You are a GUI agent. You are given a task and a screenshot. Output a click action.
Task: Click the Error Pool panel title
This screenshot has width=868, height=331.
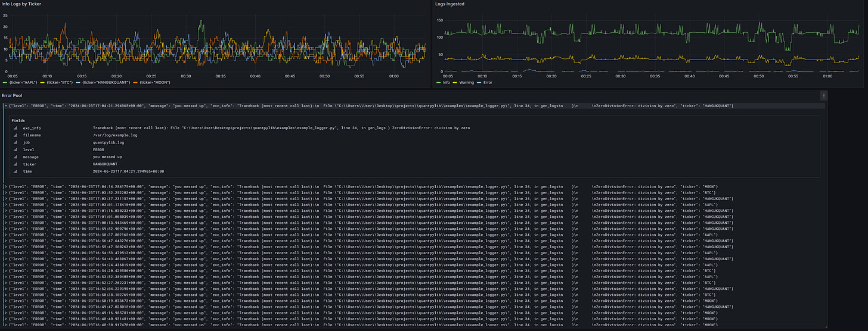tap(13, 95)
